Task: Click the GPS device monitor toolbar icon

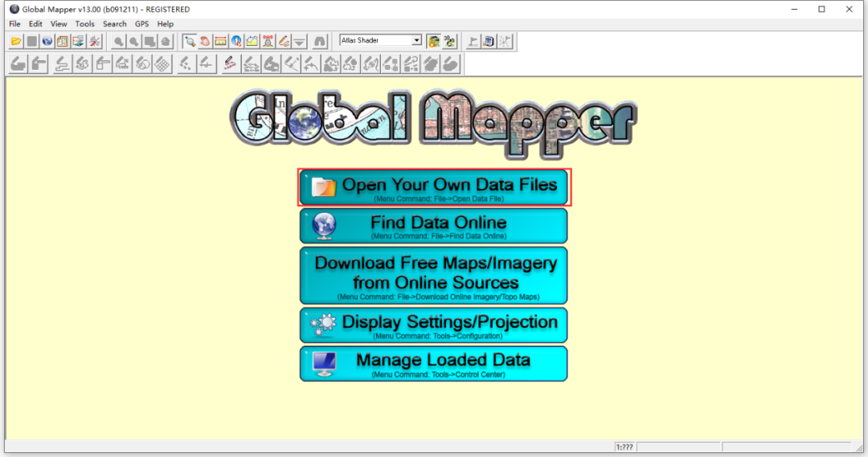Action: coord(489,41)
